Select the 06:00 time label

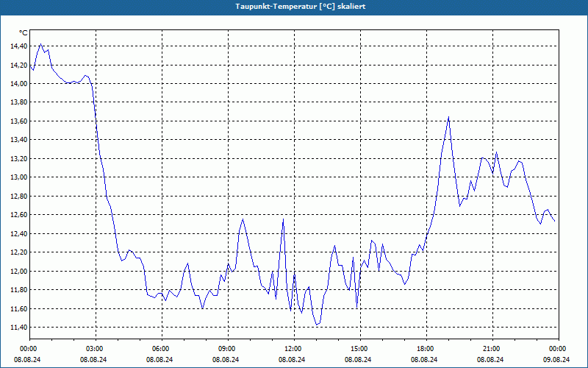click(160, 349)
